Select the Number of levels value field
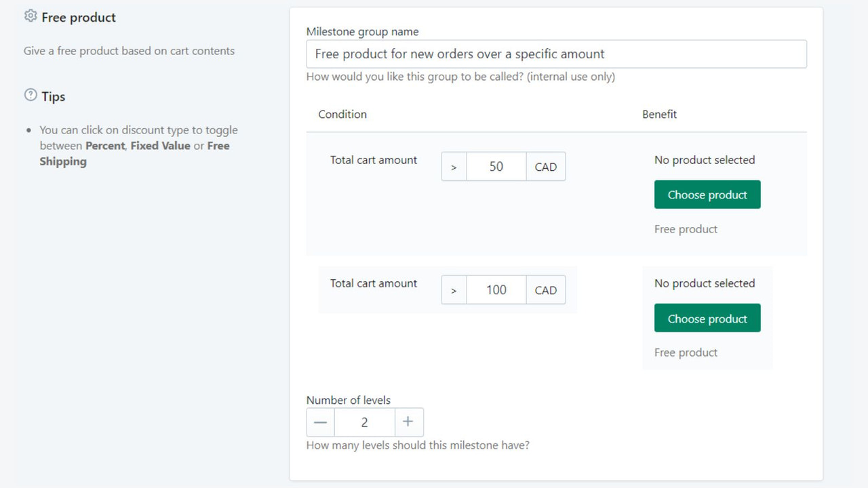868x488 pixels. (x=364, y=422)
